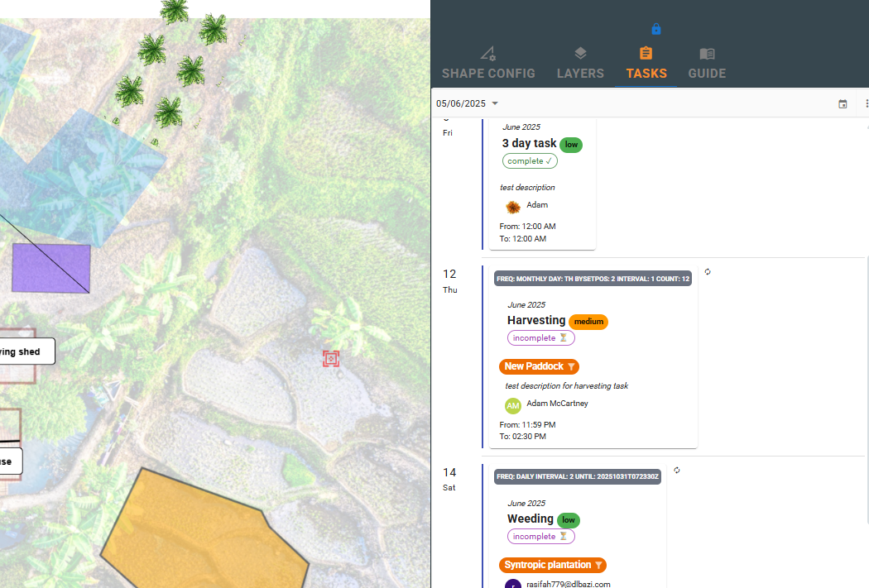Click the green low priority badge on Weeding
This screenshot has height=588, width=869.
(569, 519)
